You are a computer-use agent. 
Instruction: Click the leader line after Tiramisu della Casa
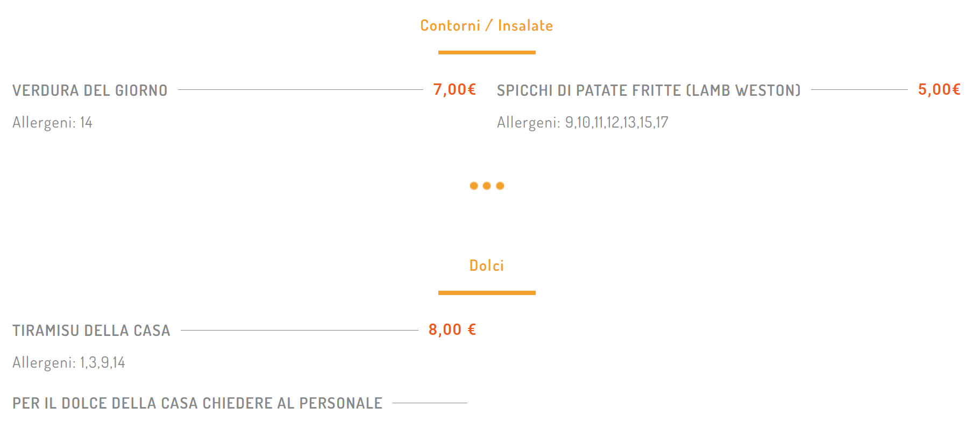tap(299, 330)
